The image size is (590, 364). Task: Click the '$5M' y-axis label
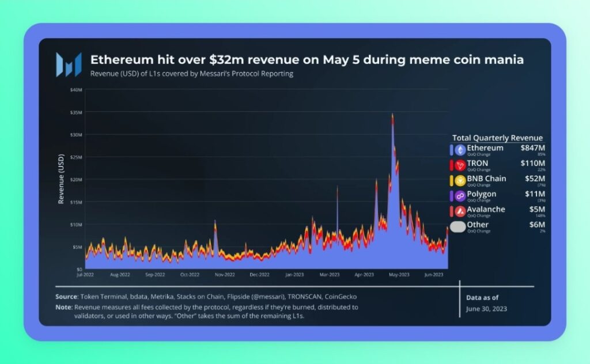(x=77, y=247)
